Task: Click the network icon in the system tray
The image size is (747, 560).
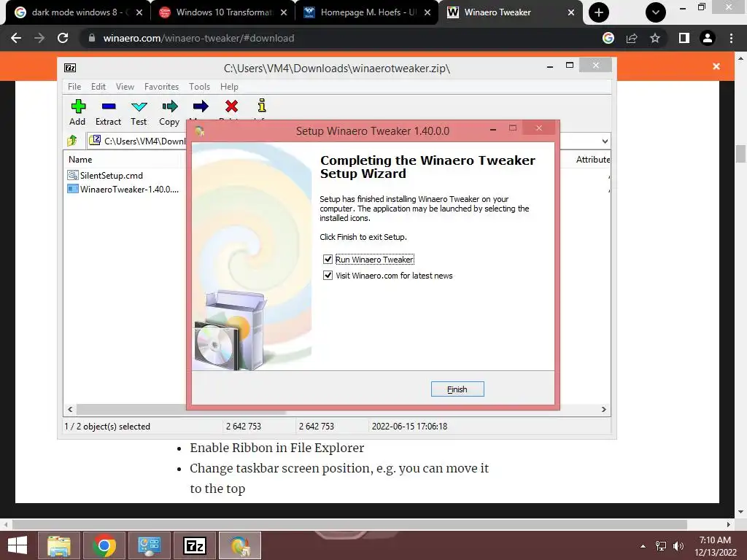Action: pyautogui.click(x=661, y=546)
